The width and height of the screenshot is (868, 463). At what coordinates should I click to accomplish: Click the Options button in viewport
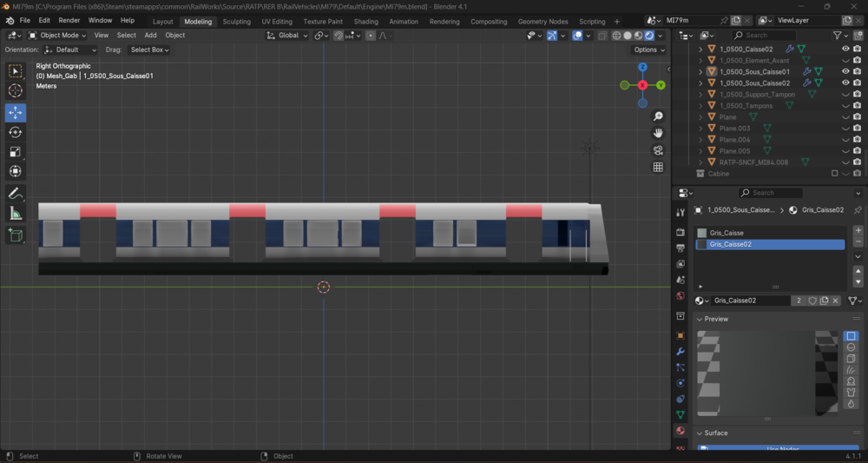point(648,50)
